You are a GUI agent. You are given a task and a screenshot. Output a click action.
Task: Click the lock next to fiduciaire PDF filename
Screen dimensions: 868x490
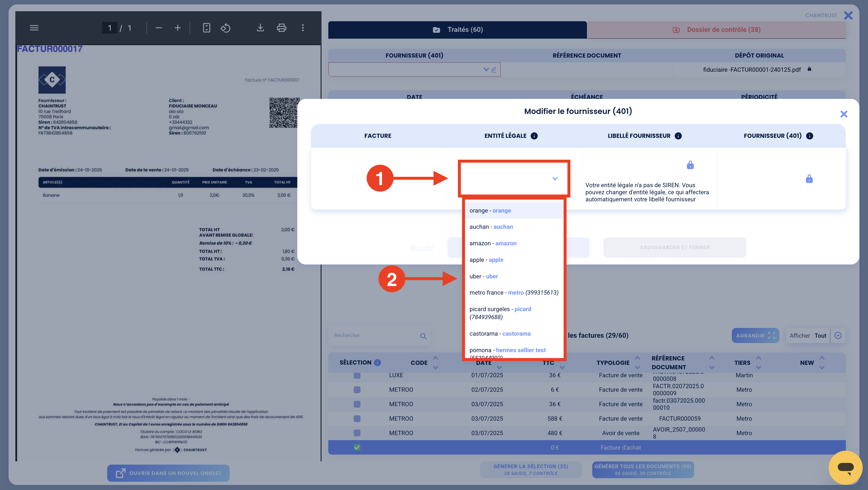coord(809,69)
